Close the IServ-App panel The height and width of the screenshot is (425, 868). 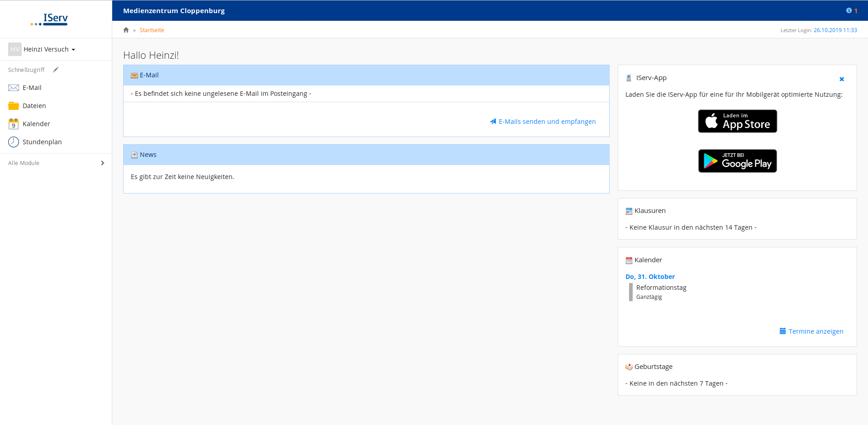(842, 79)
